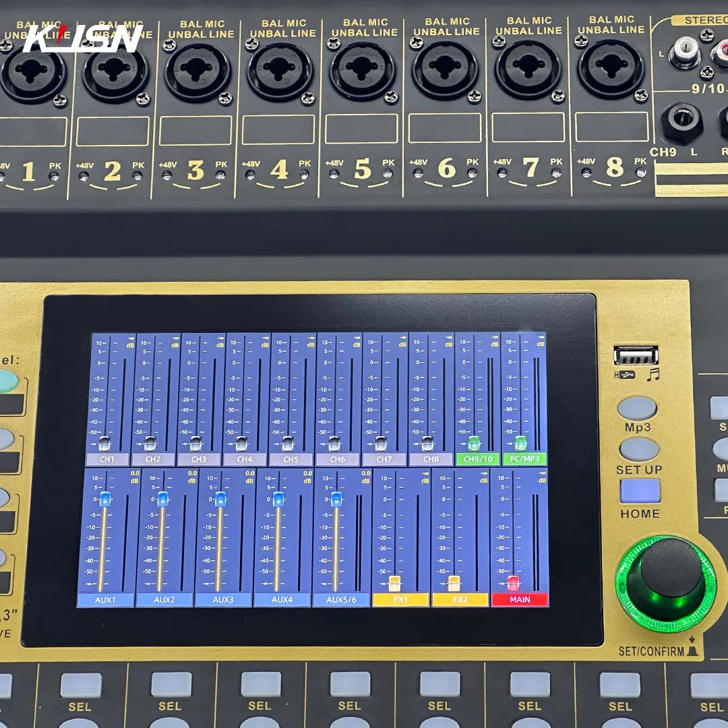Tap the CH1 channel label on screen
728x728 pixels.
click(107, 459)
